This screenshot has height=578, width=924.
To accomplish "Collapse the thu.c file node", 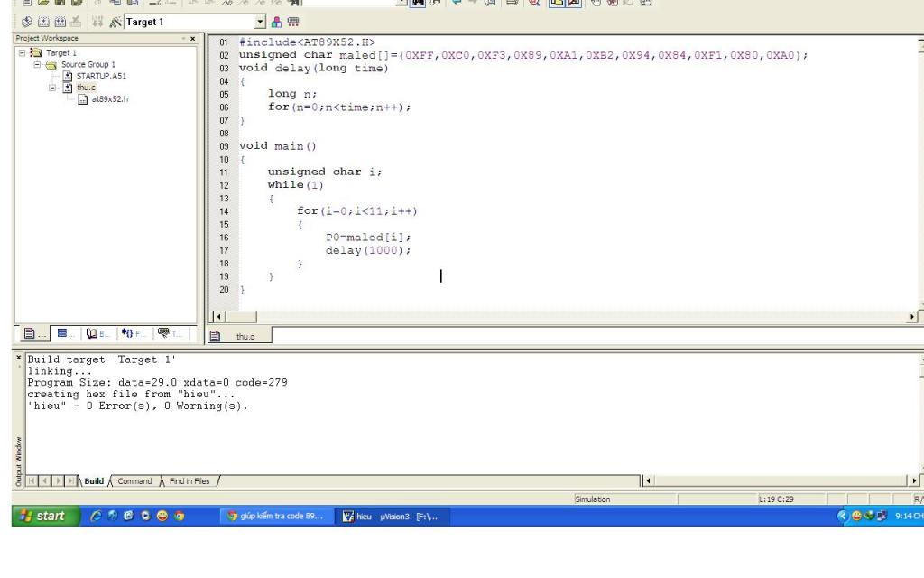I will (x=51, y=88).
